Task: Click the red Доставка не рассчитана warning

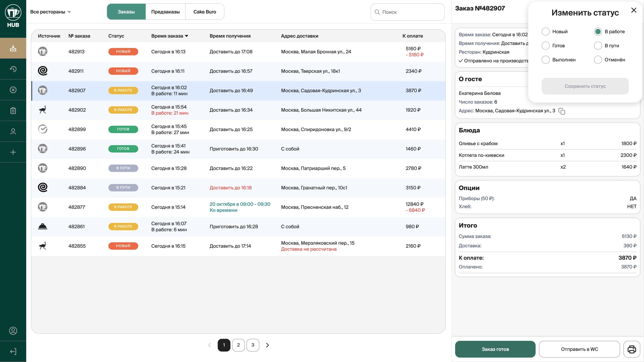Action: click(309, 249)
